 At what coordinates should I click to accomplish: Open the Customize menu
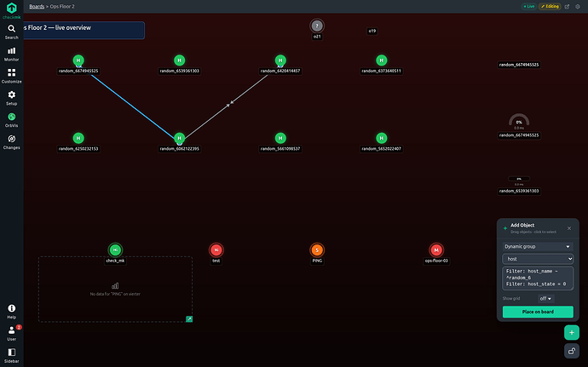coord(12,76)
